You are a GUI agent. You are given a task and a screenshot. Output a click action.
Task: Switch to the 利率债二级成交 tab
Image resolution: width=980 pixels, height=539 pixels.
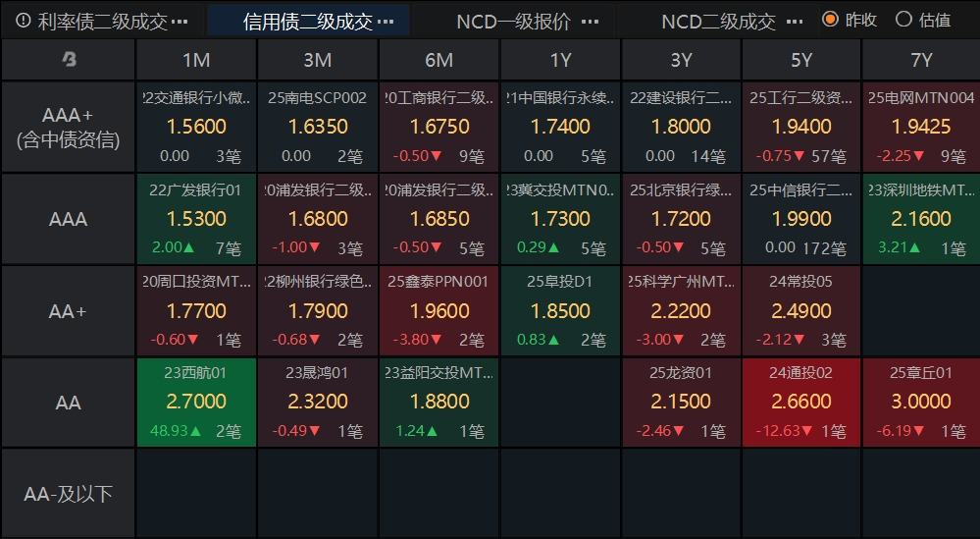[102, 22]
